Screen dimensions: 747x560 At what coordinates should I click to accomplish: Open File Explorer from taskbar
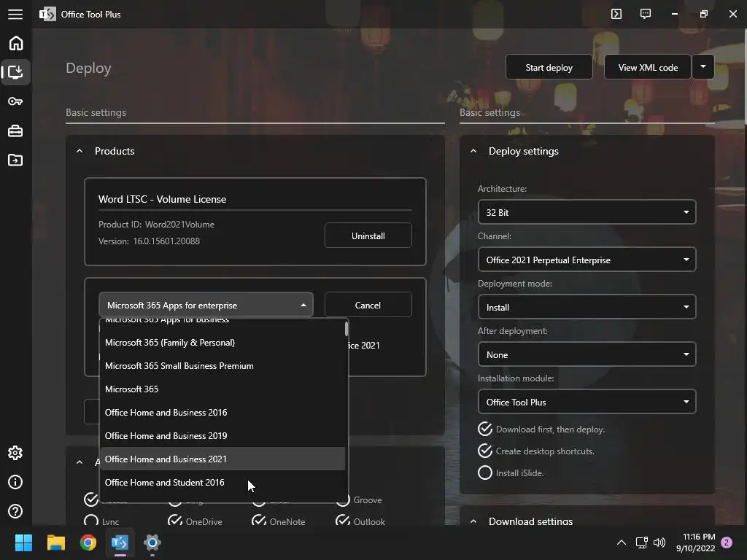point(55,542)
